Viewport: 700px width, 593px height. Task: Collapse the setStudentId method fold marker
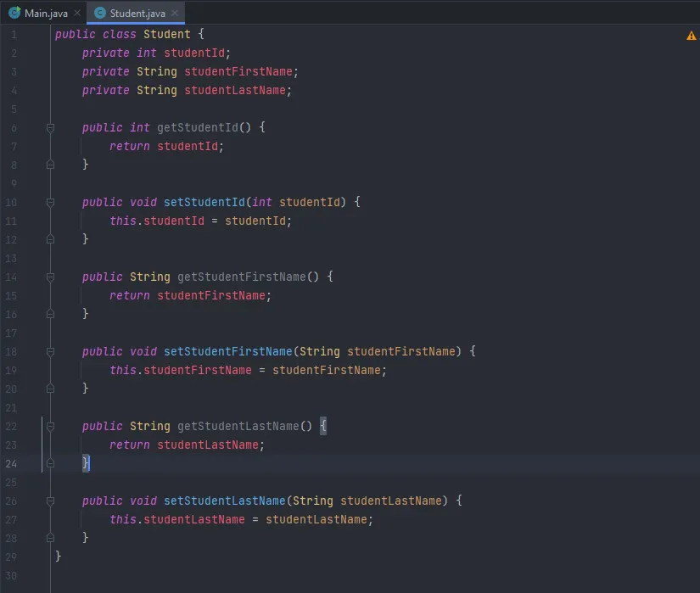click(50, 203)
